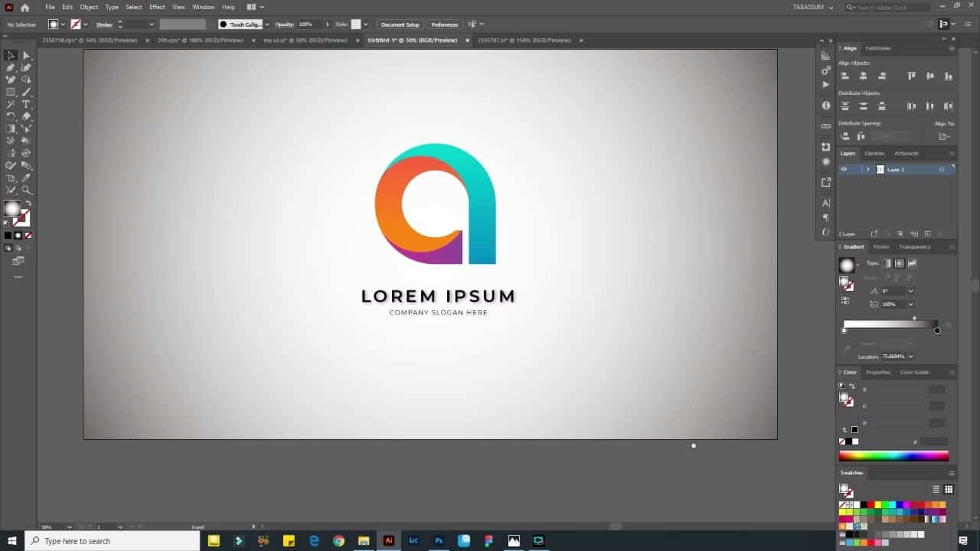Screen dimensions: 980x551
Task: Hide Layer 1 using eye icon
Action: [844, 169]
